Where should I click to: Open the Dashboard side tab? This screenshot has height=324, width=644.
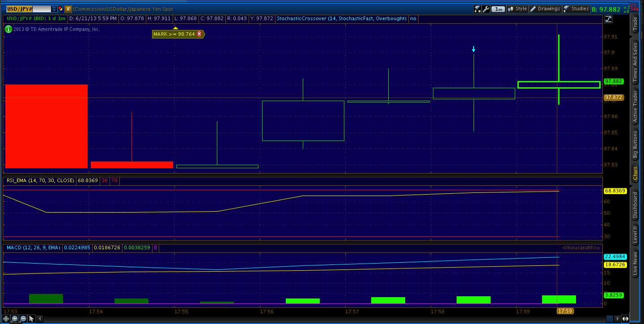coord(635,205)
